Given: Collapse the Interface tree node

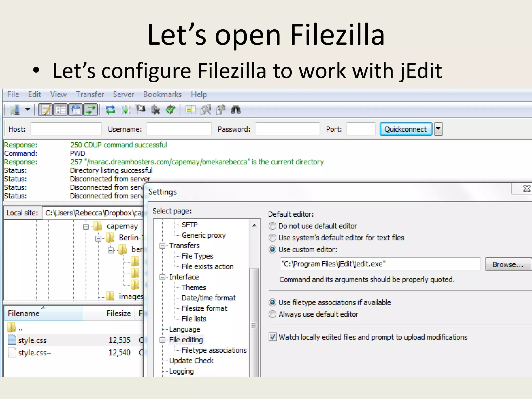Looking at the screenshot, I should tap(162, 277).
